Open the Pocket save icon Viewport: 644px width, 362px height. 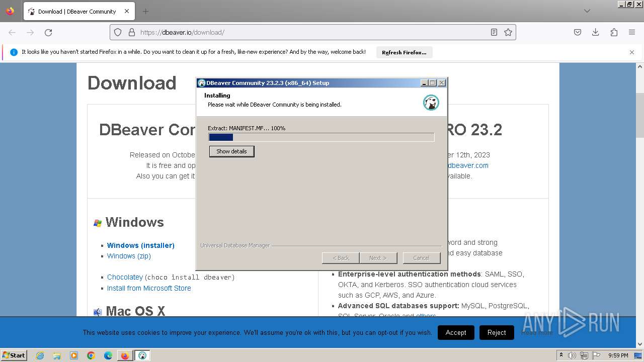click(x=578, y=32)
